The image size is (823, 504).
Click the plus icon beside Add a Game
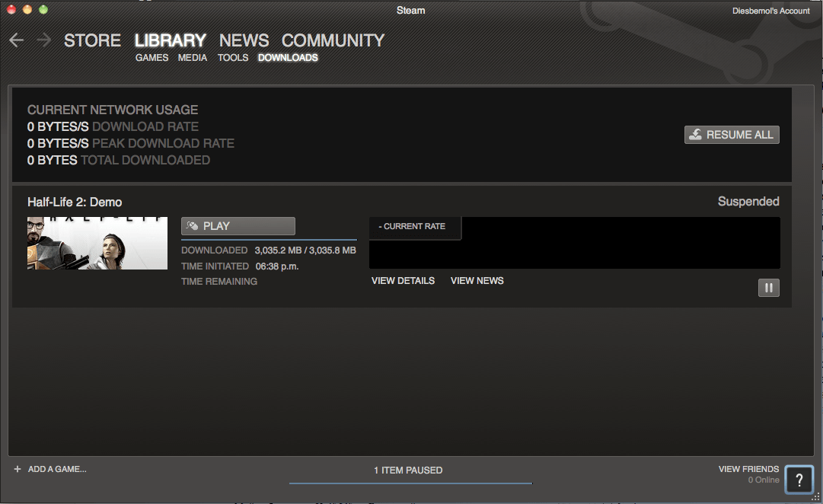coord(18,469)
